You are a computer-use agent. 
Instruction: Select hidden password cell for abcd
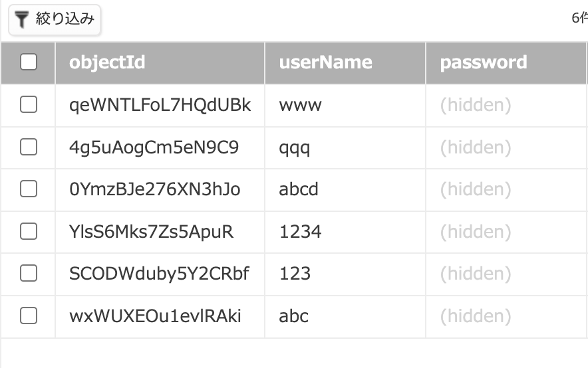(x=475, y=189)
